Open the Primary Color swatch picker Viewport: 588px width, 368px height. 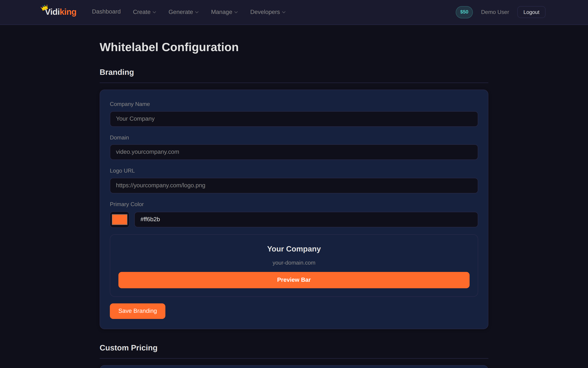[120, 219]
